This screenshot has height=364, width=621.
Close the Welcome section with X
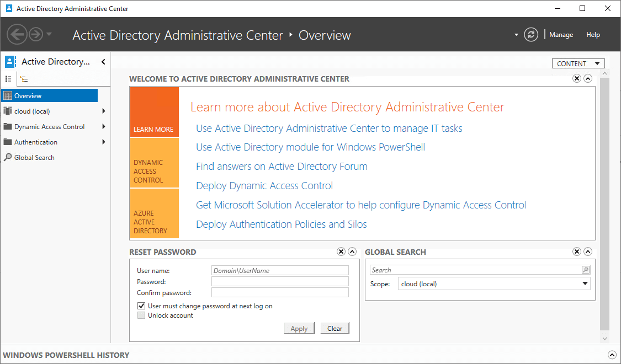(x=577, y=79)
